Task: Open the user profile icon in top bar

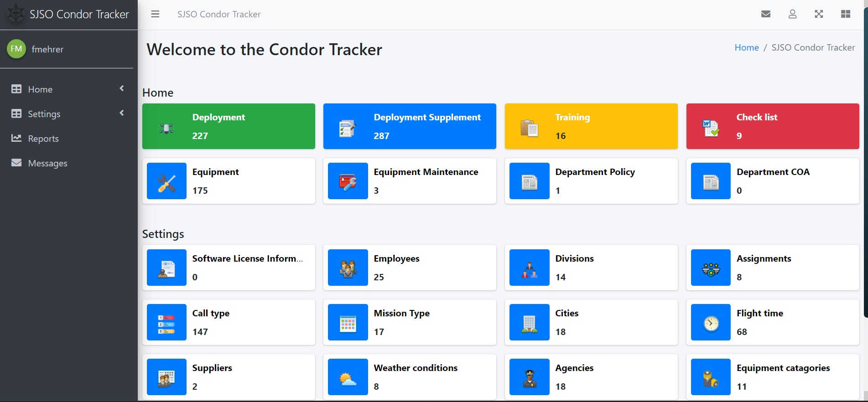Action: click(792, 14)
